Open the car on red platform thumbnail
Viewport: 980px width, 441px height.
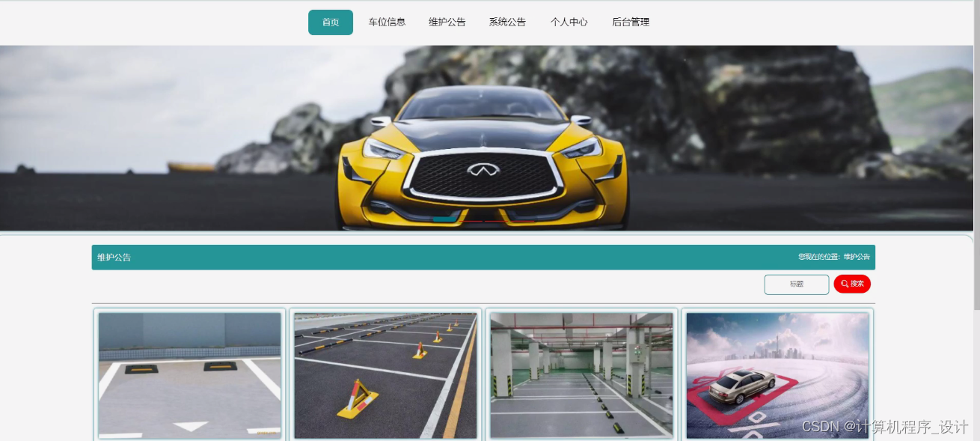click(x=778, y=375)
